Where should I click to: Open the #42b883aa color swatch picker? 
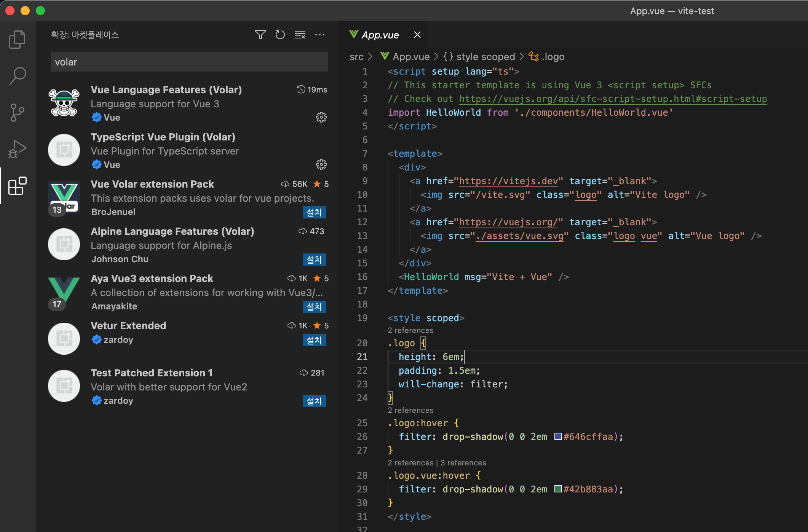click(558, 489)
